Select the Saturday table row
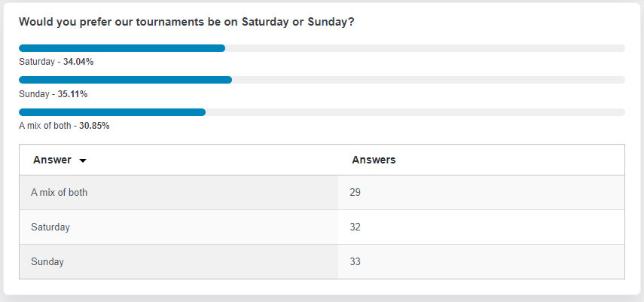 pos(322,227)
